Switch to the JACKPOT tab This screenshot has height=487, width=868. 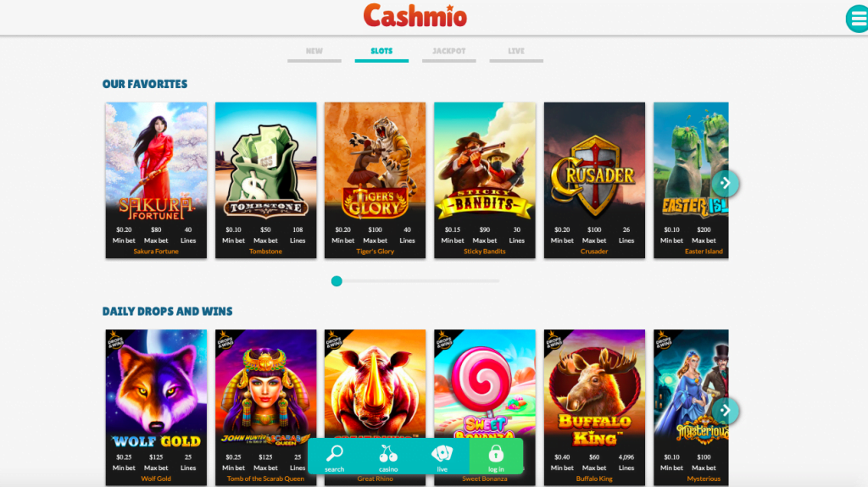pos(449,53)
